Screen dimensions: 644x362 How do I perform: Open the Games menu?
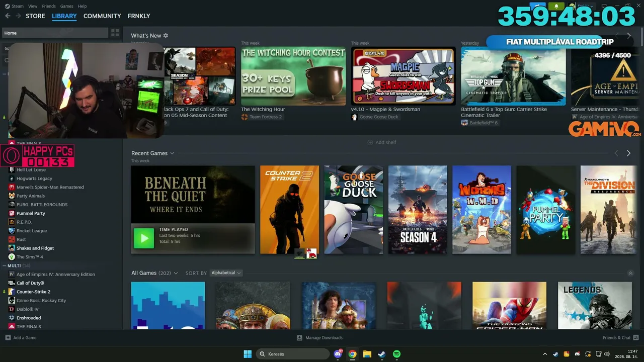(x=66, y=6)
